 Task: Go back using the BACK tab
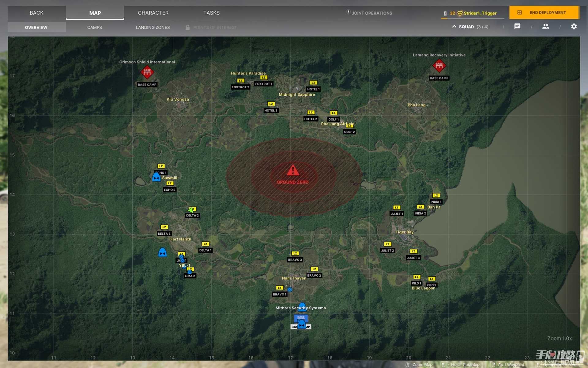(36, 13)
